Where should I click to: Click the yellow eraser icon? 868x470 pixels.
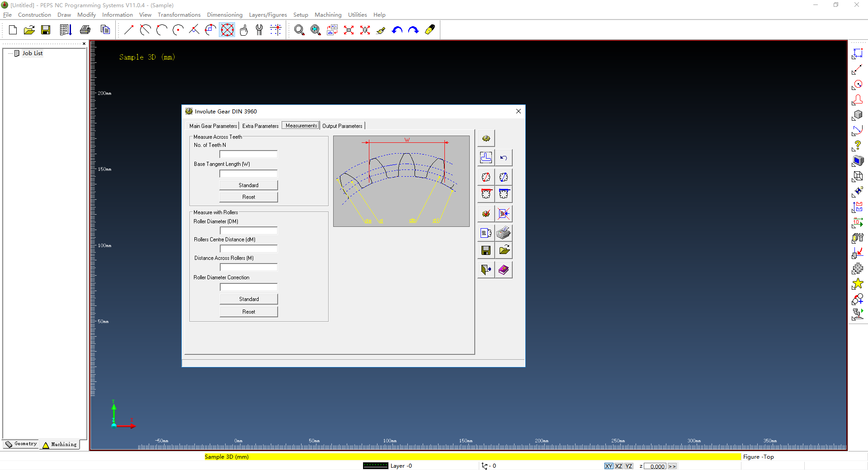[x=430, y=30]
